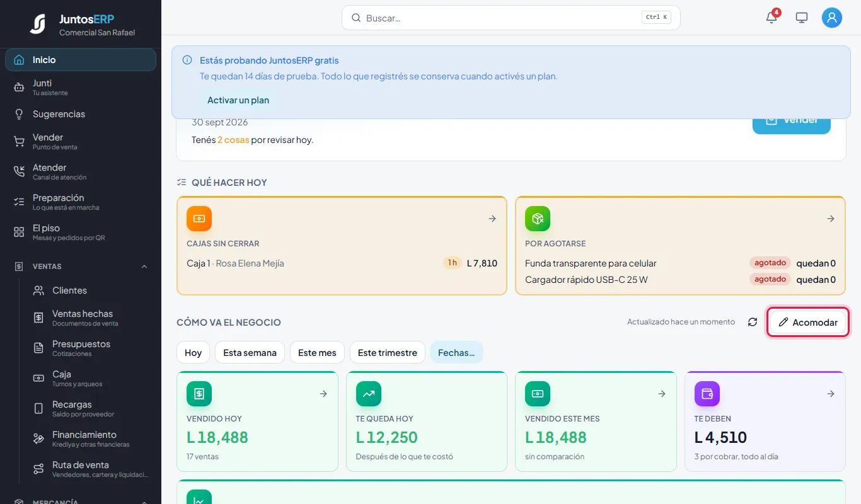The image size is (861, 504).
Task: Open El piso in sidebar
Action: [81, 232]
